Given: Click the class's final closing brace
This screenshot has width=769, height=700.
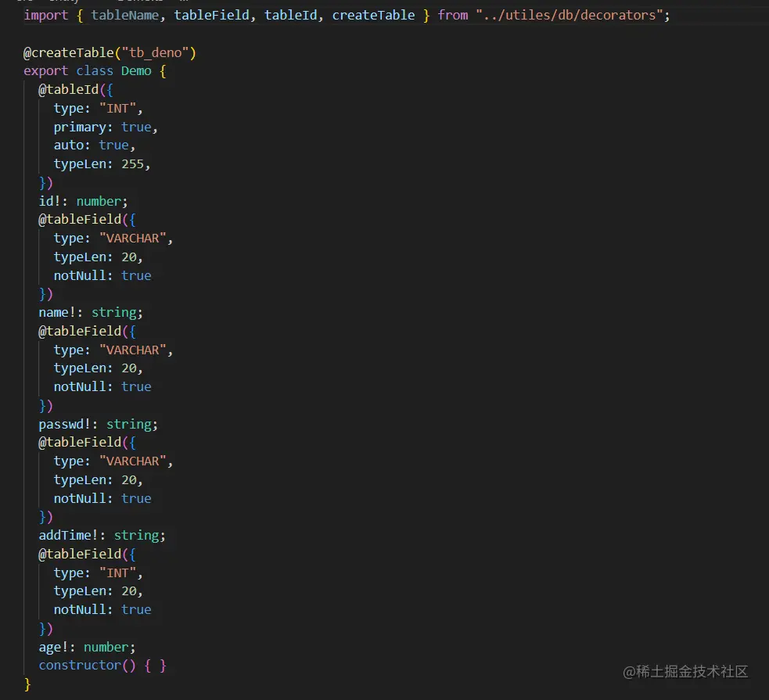Looking at the screenshot, I should click(27, 684).
